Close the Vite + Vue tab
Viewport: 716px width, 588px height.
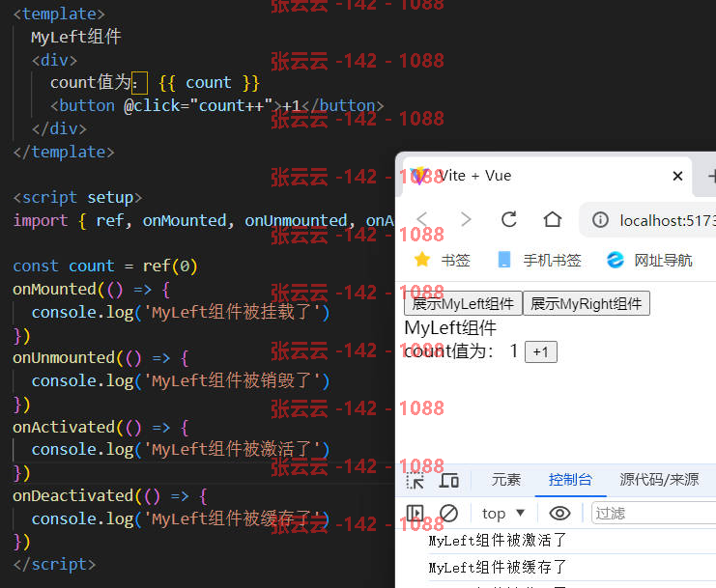point(677,176)
